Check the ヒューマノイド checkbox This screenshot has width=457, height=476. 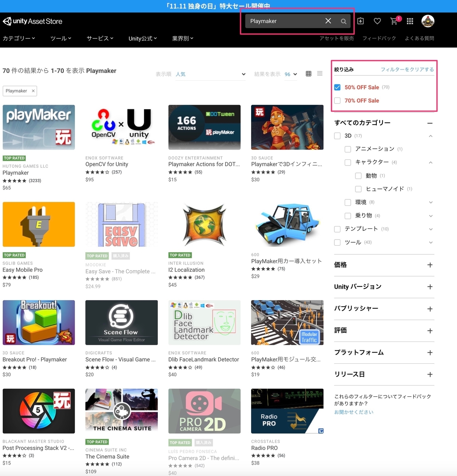click(x=358, y=189)
